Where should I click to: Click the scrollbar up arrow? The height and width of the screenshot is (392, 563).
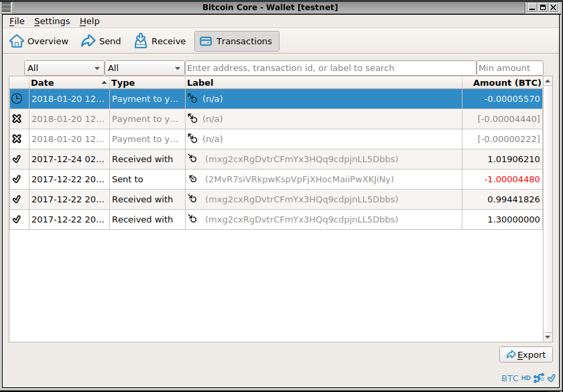(x=548, y=82)
